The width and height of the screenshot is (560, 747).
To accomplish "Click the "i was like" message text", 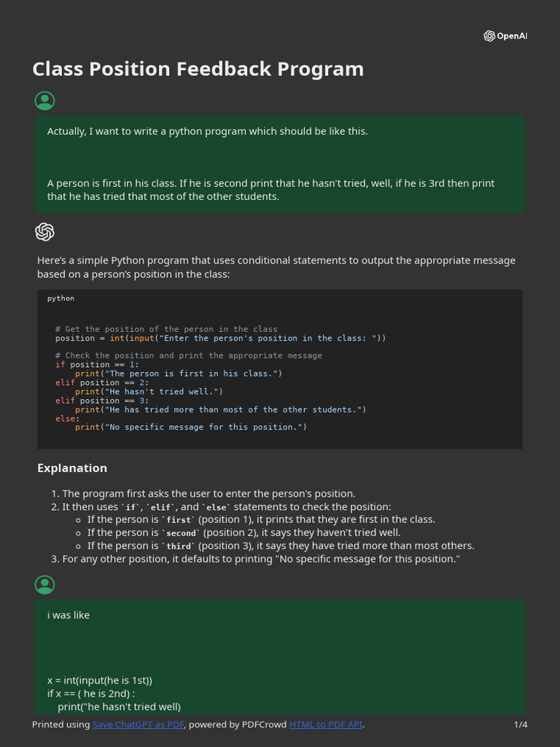I will [x=69, y=615].
